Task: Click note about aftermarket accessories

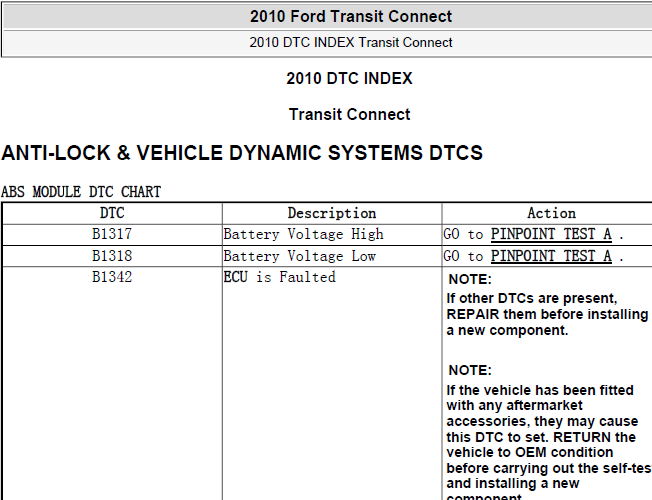Action: 549,444
